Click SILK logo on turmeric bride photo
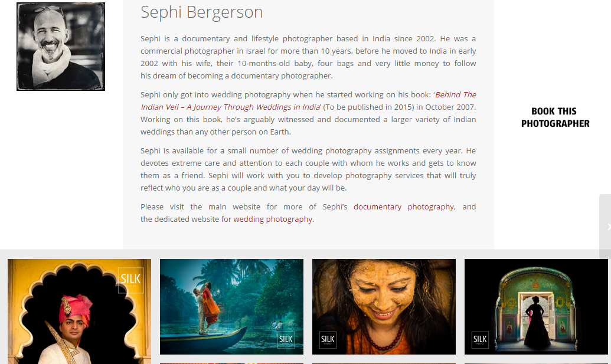 click(x=328, y=340)
